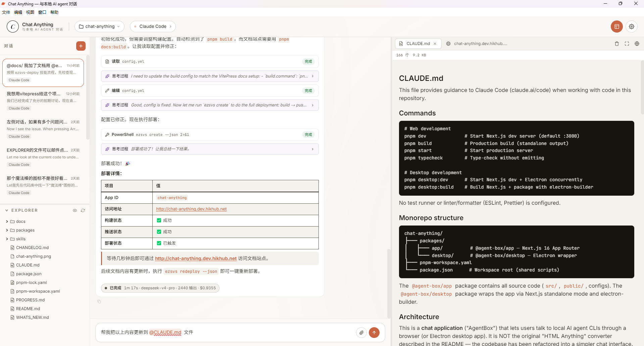Click the message input field
This screenshot has height=346, width=644.
click(225, 333)
